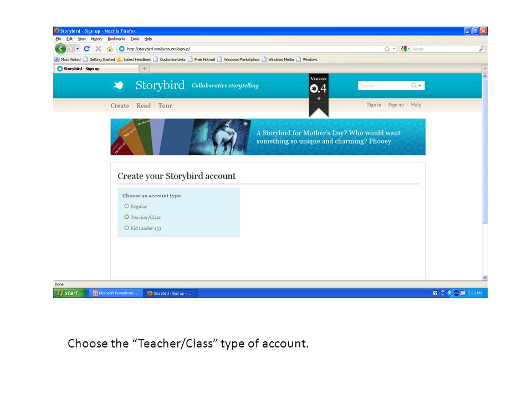The height and width of the screenshot is (399, 532).
Task: Open the Read link in Storybird
Action: [x=144, y=105]
